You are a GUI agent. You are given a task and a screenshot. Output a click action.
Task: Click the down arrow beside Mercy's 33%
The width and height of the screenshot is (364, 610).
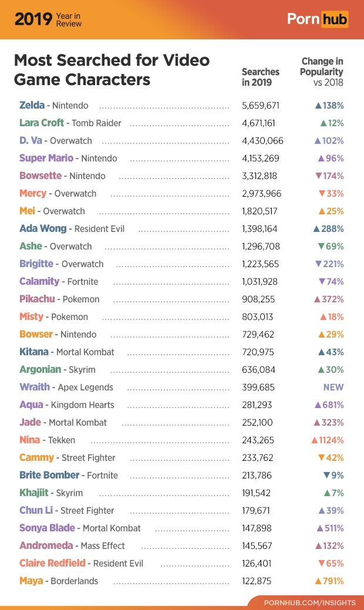point(322,194)
